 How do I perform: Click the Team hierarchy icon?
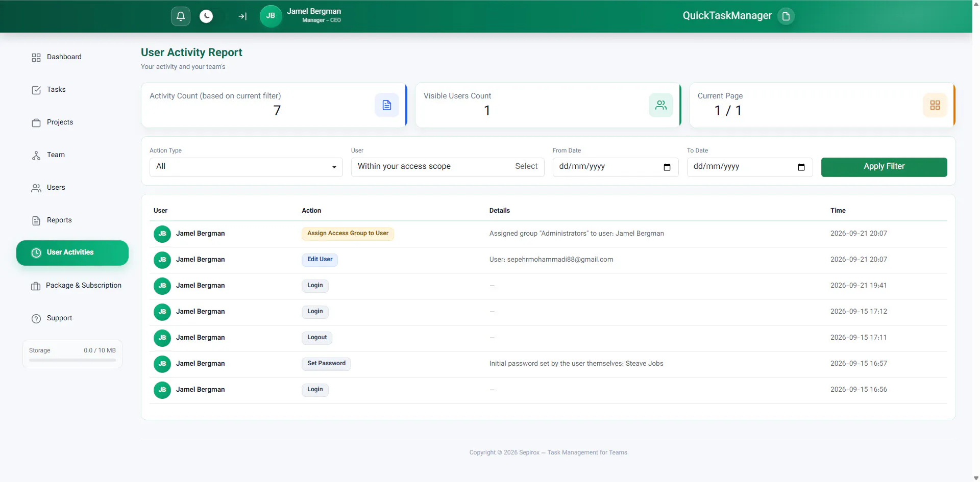[36, 156]
